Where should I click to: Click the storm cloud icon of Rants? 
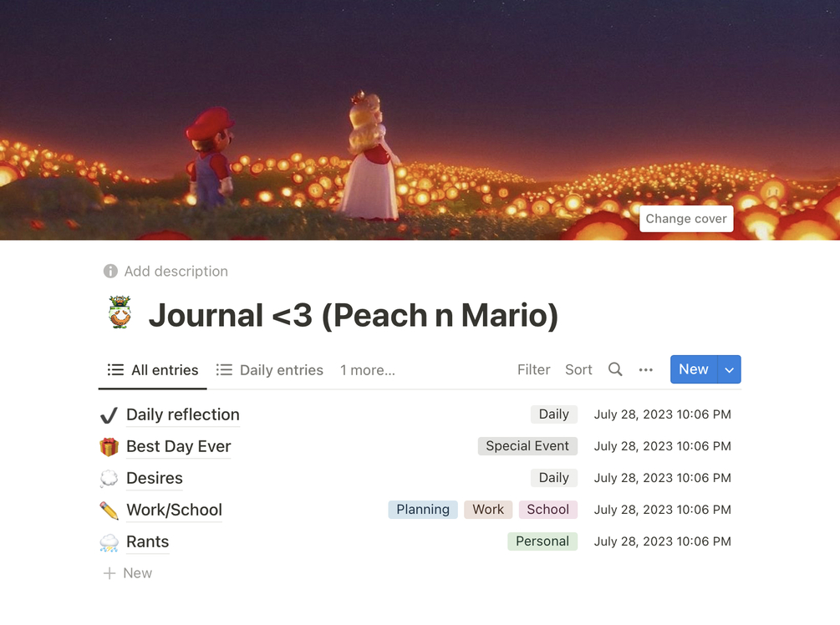pyautogui.click(x=109, y=542)
